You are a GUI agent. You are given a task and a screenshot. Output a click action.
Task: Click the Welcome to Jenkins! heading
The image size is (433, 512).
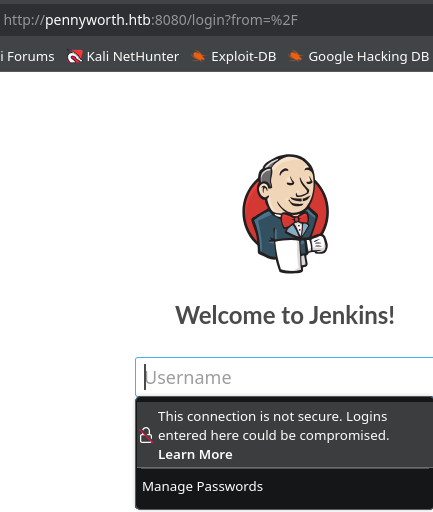(285, 315)
